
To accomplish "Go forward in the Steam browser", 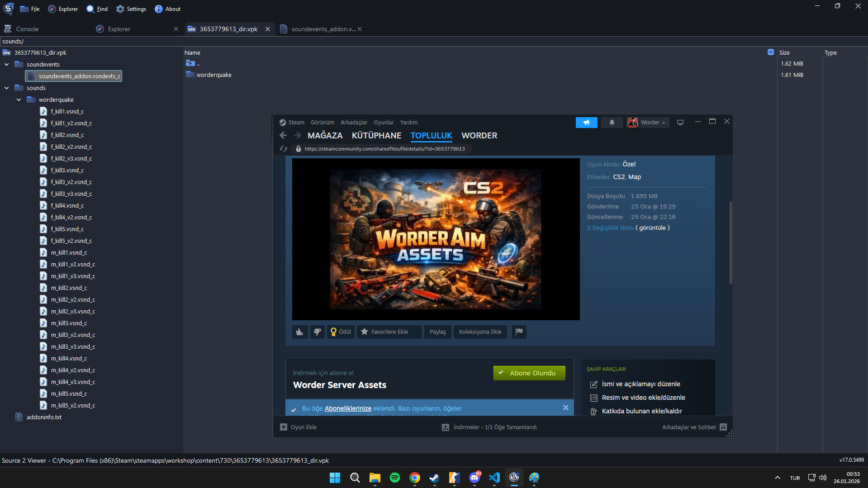I will pyautogui.click(x=297, y=136).
